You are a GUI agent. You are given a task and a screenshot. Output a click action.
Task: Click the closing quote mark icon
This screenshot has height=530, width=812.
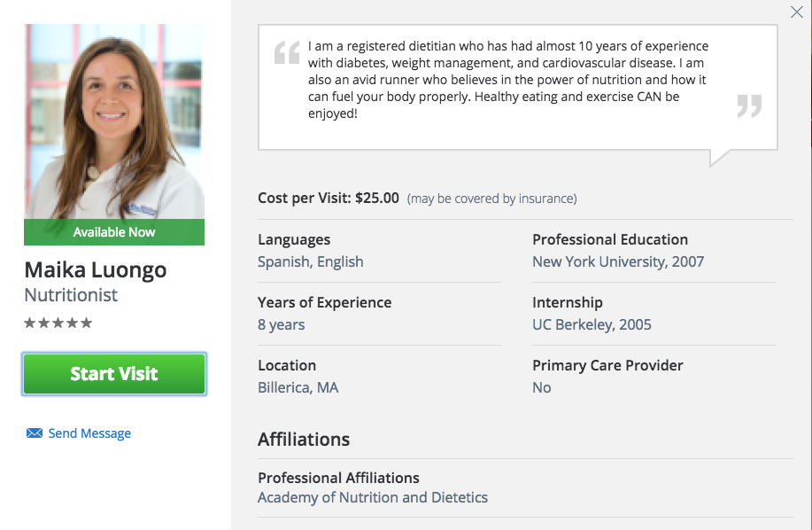tap(749, 106)
